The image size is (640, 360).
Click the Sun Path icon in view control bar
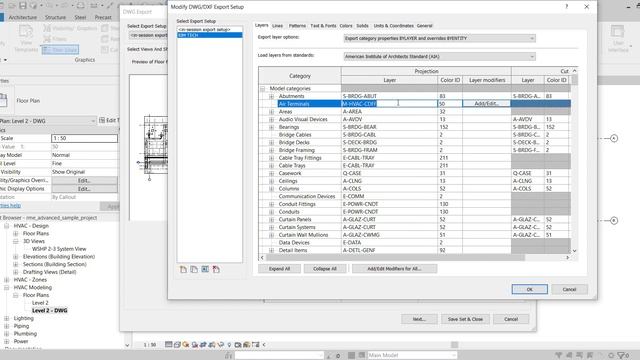click(x=186, y=344)
